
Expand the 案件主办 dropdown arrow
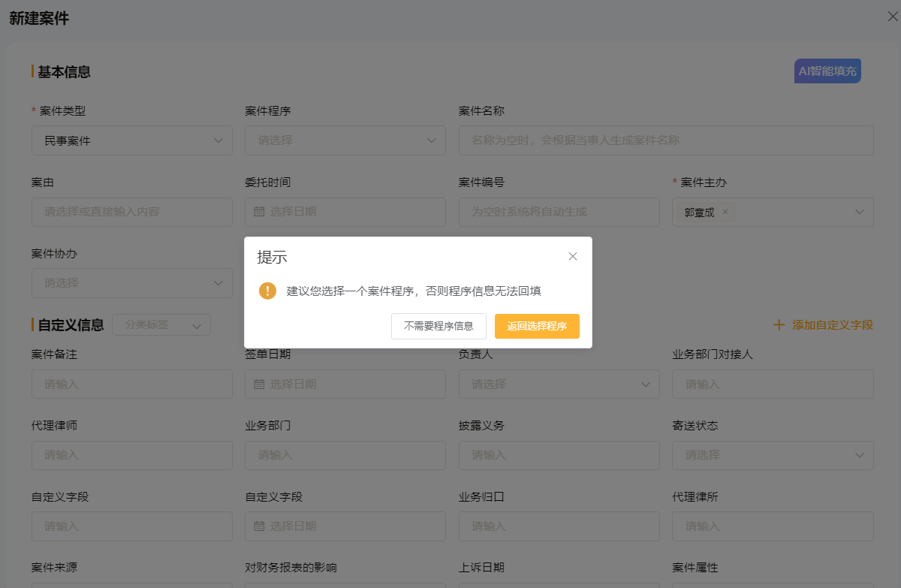860,213
